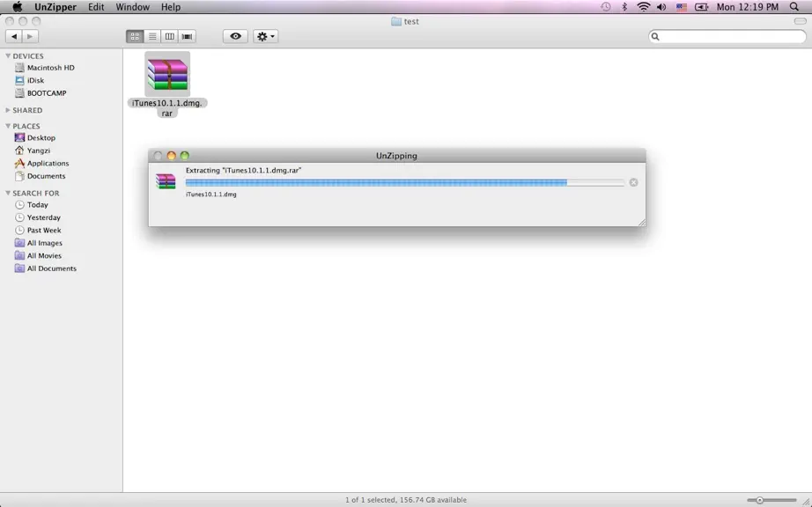Click the Wi-Fi status icon
The height and width of the screenshot is (507, 812).
(x=643, y=7)
